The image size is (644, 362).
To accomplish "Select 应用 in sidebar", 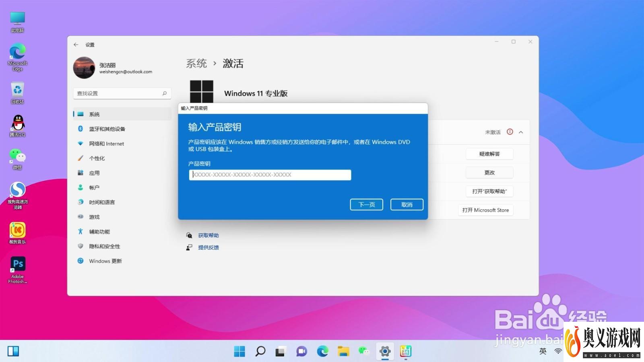I will pos(122,173).
